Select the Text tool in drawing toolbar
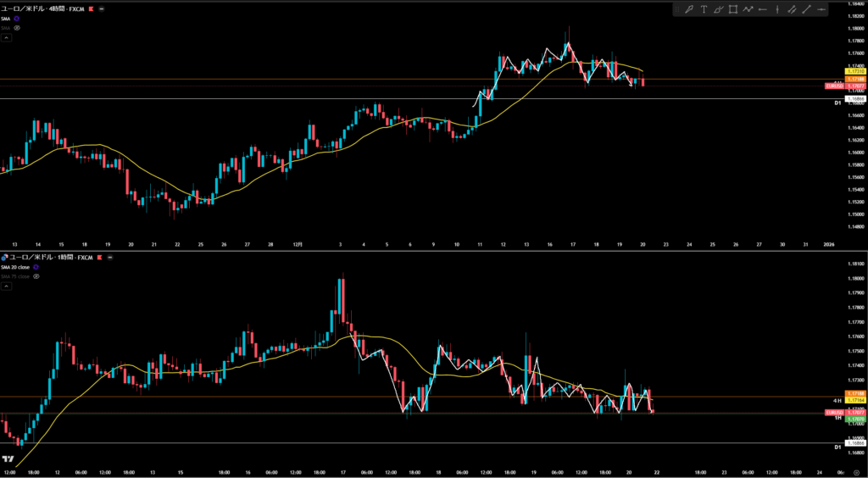The image size is (868, 478). (x=704, y=9)
